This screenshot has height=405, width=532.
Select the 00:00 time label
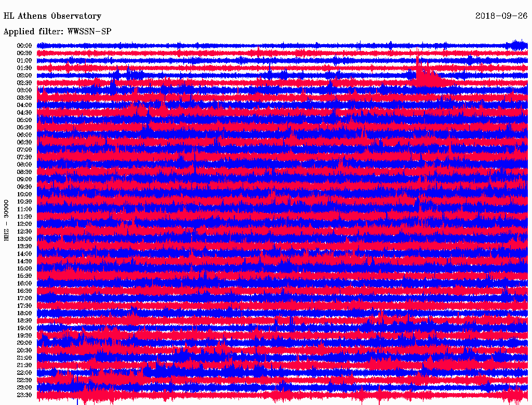(x=24, y=46)
